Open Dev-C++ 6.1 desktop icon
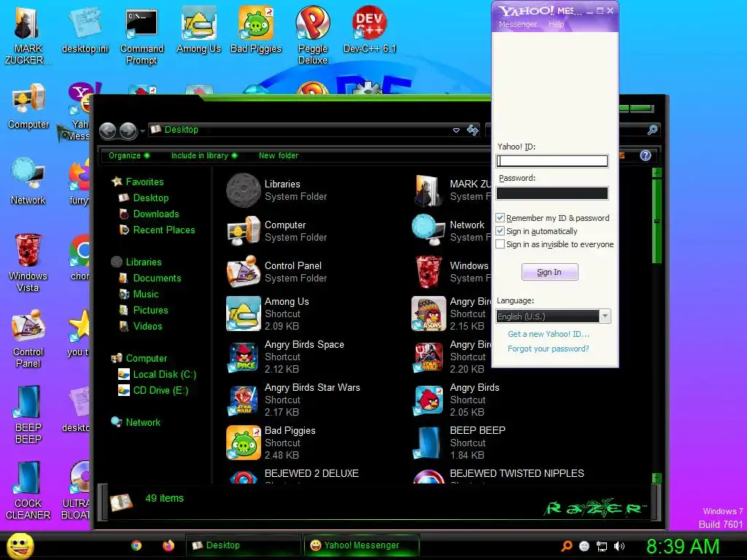 point(369,29)
